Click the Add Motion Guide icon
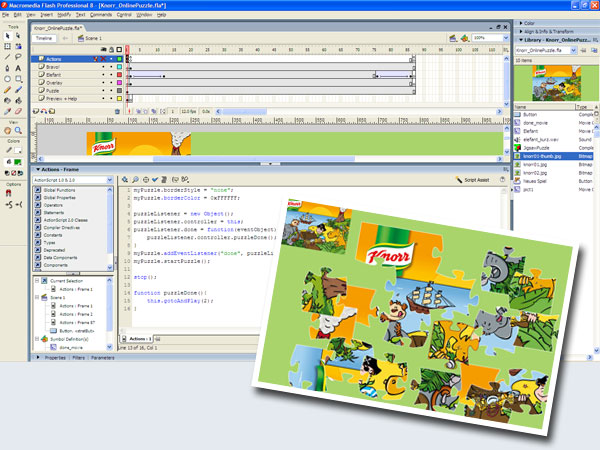Viewport: 600px width, 450px height. pos(44,111)
